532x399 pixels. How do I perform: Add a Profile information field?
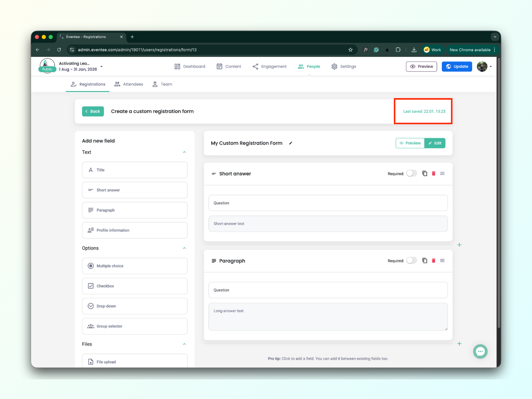pyautogui.click(x=135, y=230)
